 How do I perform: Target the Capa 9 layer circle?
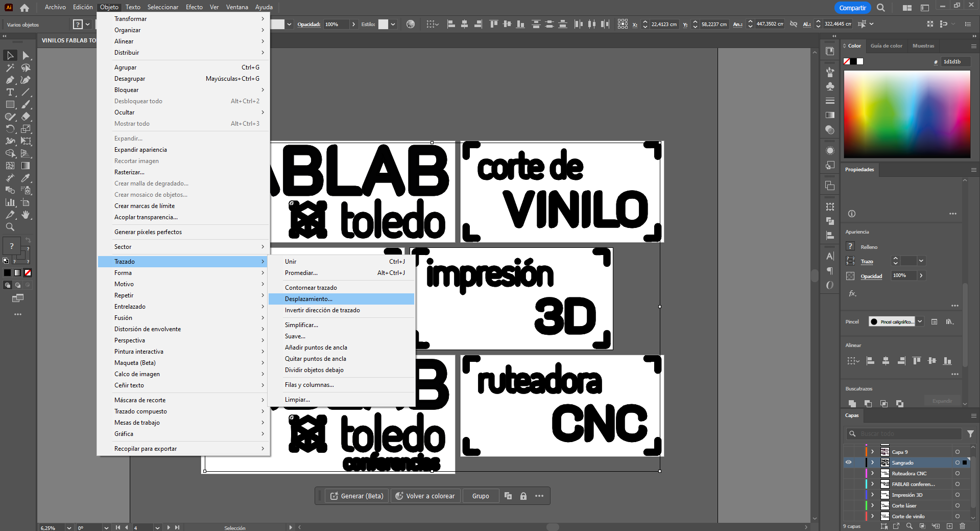tap(958, 452)
